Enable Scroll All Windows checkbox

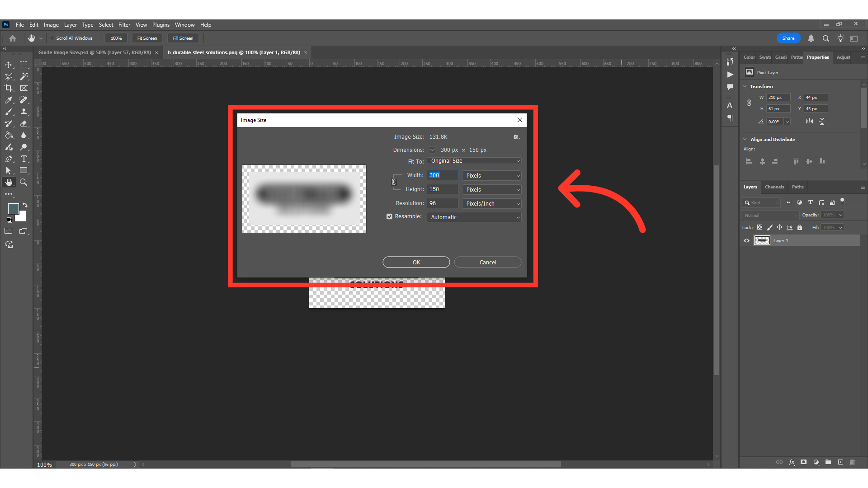tap(52, 38)
